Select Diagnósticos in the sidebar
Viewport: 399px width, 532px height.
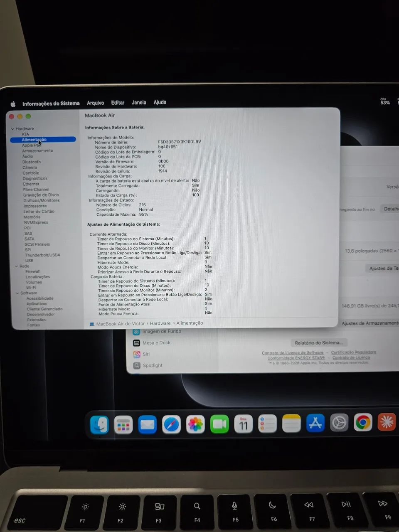(35, 179)
